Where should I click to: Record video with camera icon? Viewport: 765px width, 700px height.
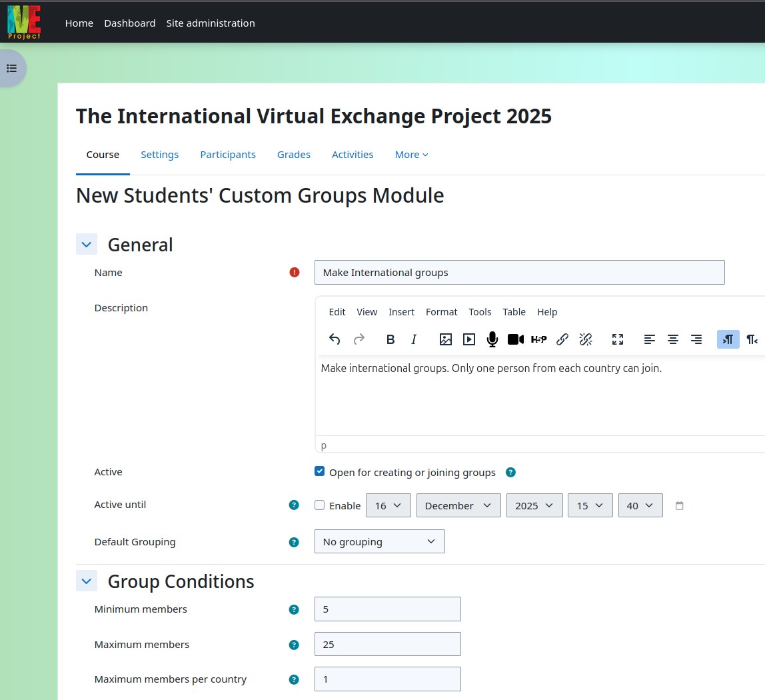click(516, 339)
